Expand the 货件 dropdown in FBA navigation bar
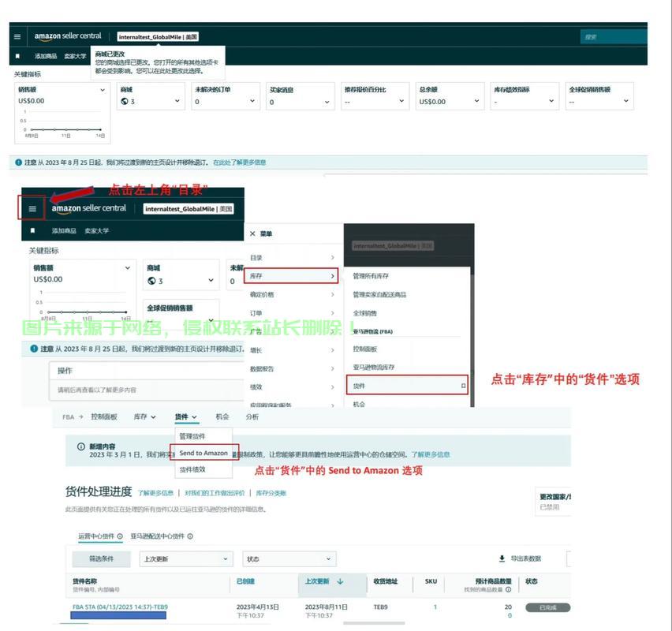672x631 pixels. tap(187, 416)
